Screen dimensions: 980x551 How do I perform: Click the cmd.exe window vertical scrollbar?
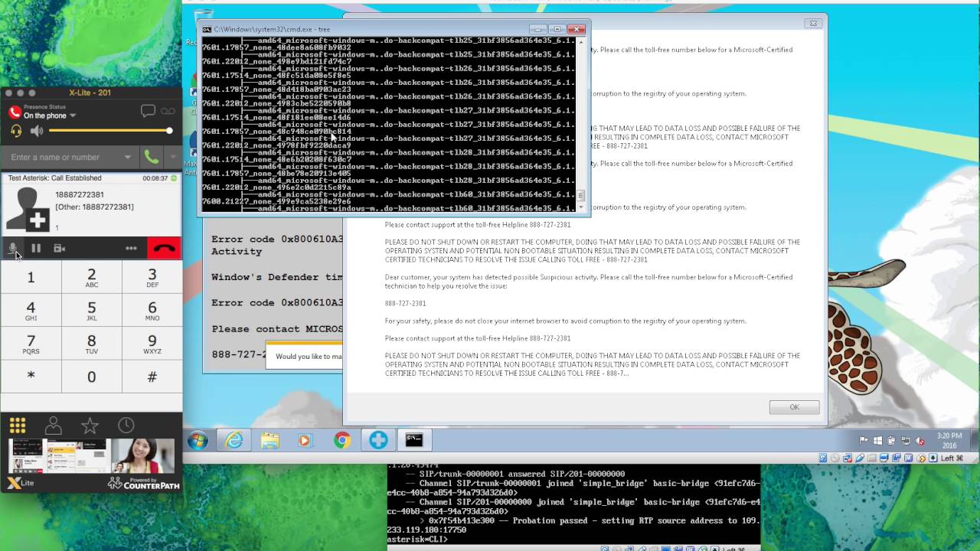581,125
